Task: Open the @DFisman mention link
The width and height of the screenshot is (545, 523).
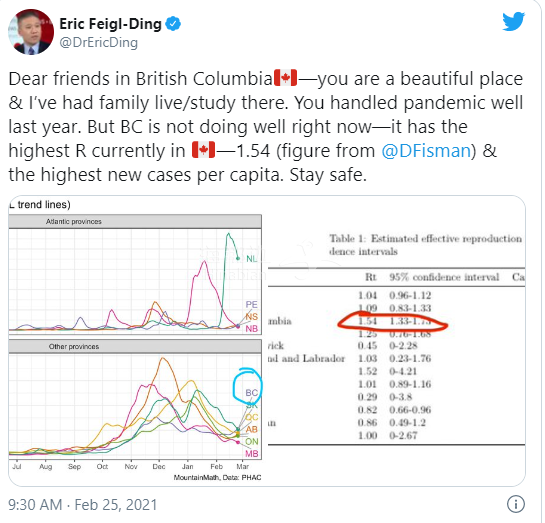Action: coord(426,150)
